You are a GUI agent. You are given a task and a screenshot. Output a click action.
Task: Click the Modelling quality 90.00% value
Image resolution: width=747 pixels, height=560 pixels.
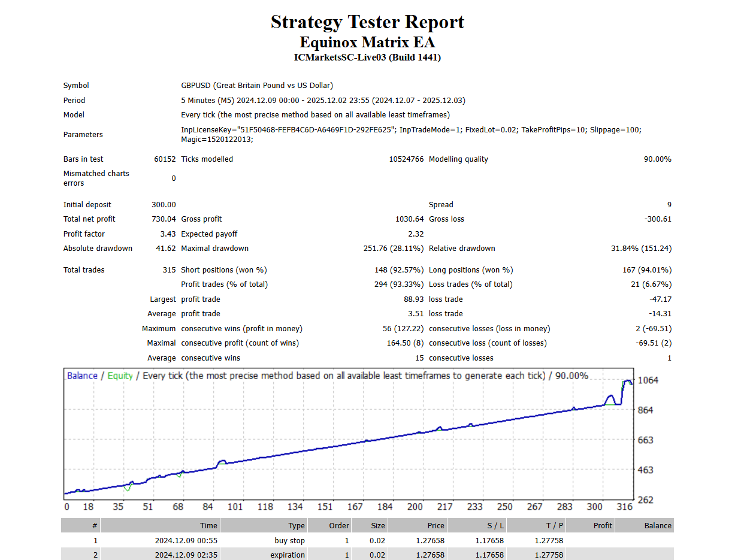pos(657,159)
